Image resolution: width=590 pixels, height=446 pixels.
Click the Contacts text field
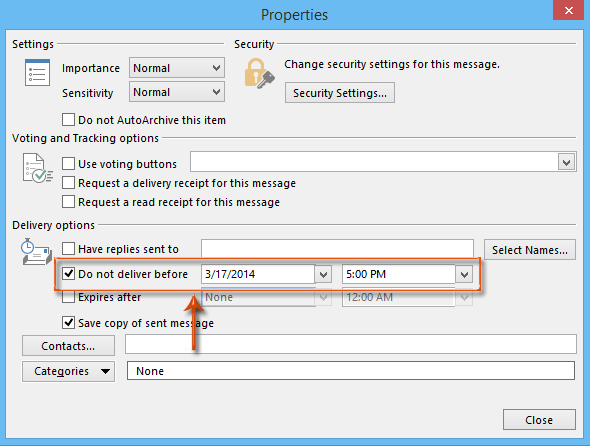click(351, 344)
